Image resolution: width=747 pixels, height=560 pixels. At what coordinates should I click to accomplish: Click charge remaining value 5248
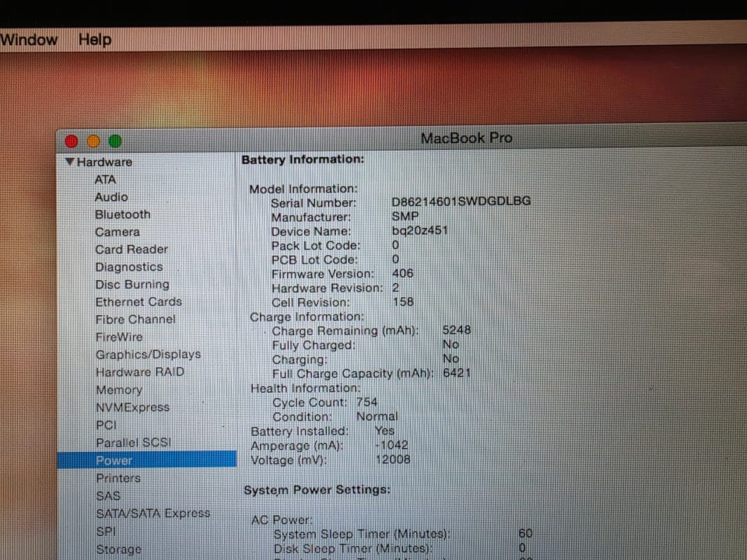click(x=457, y=330)
